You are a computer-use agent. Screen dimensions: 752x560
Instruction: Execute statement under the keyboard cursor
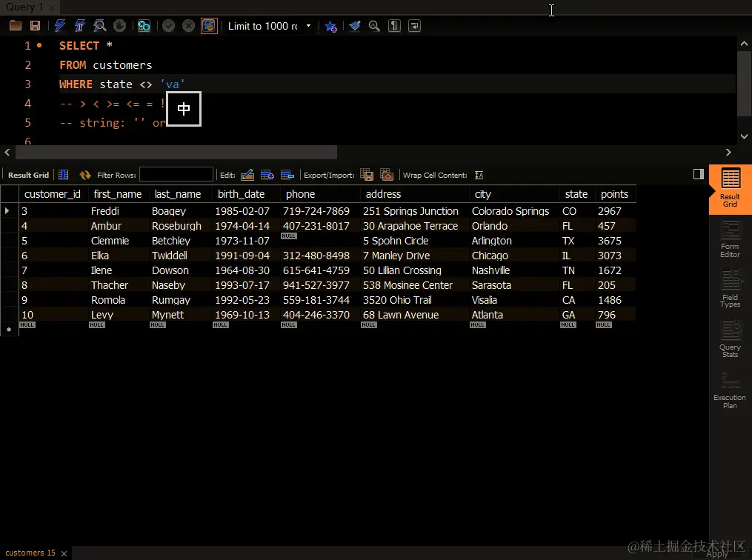pos(79,26)
